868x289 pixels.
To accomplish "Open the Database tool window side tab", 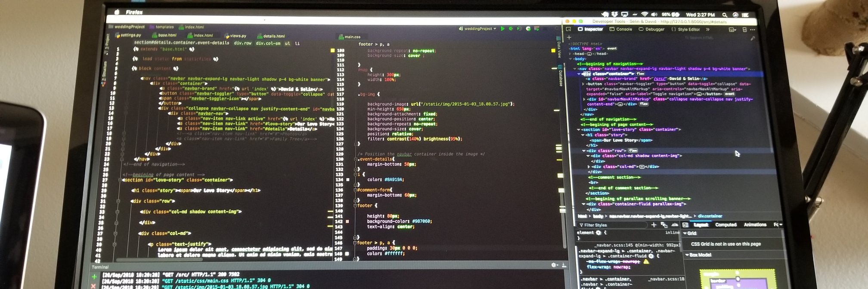I will pyautogui.click(x=560, y=76).
